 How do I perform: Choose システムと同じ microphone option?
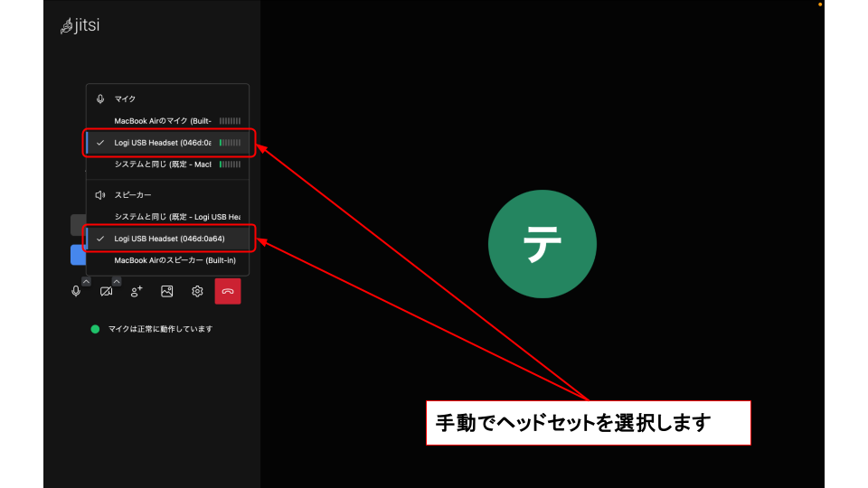click(x=163, y=164)
